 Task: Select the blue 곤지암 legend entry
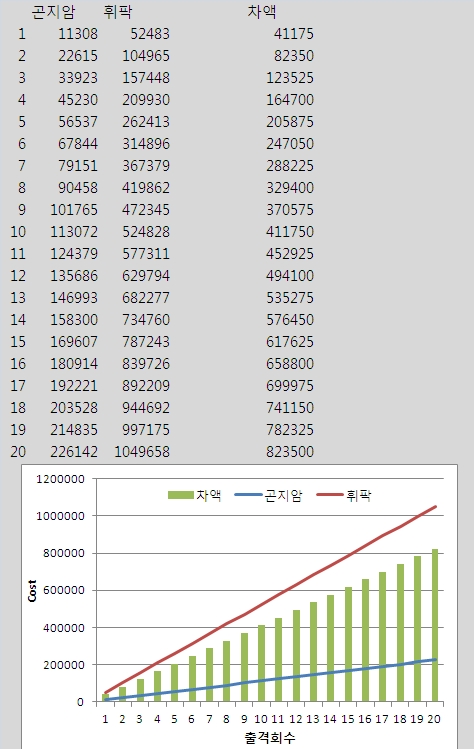point(268,495)
